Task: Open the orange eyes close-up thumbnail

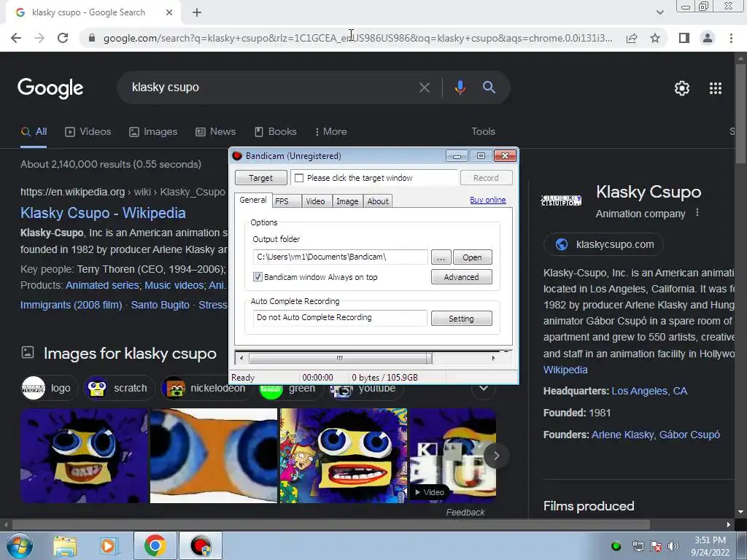Action: click(x=214, y=456)
